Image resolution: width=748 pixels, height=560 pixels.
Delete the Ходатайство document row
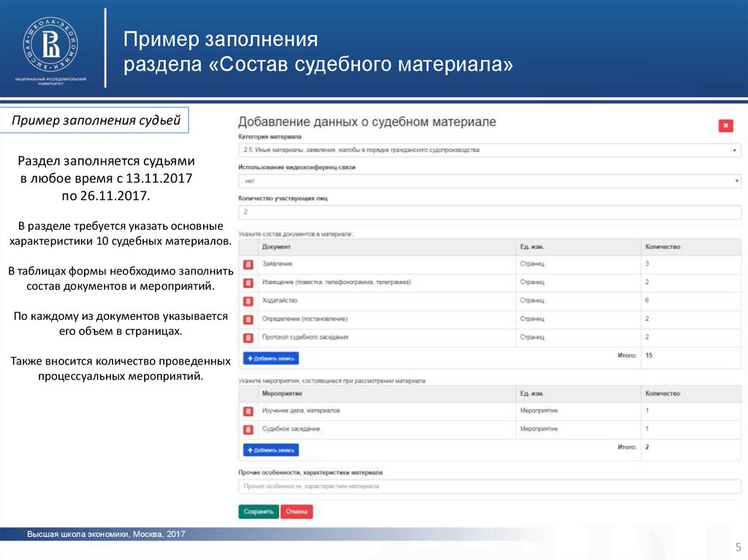coord(248,300)
